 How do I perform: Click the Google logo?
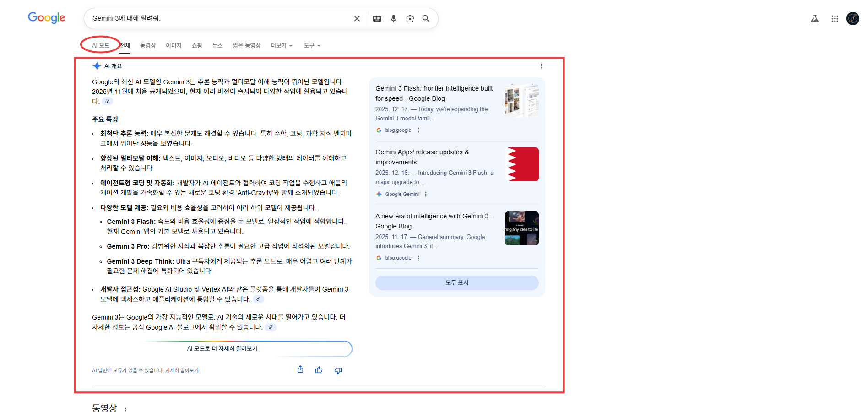46,18
